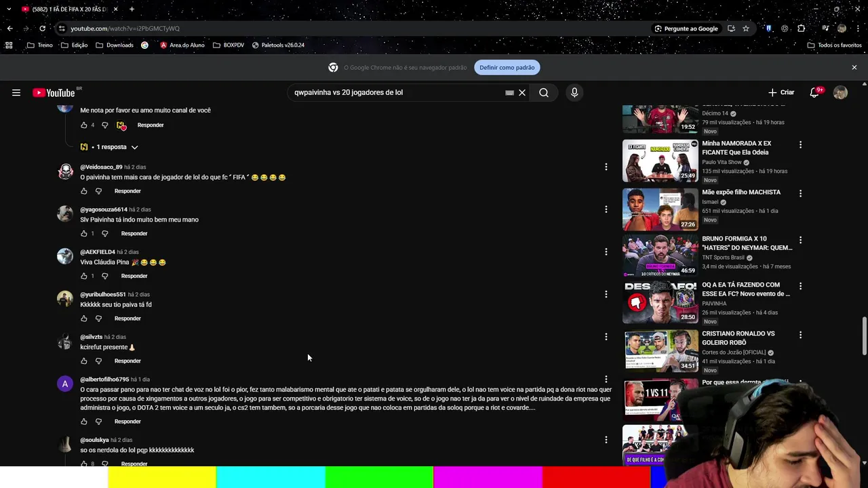Open the Downloads bookmark folder
The image size is (868, 488).
tap(115, 45)
